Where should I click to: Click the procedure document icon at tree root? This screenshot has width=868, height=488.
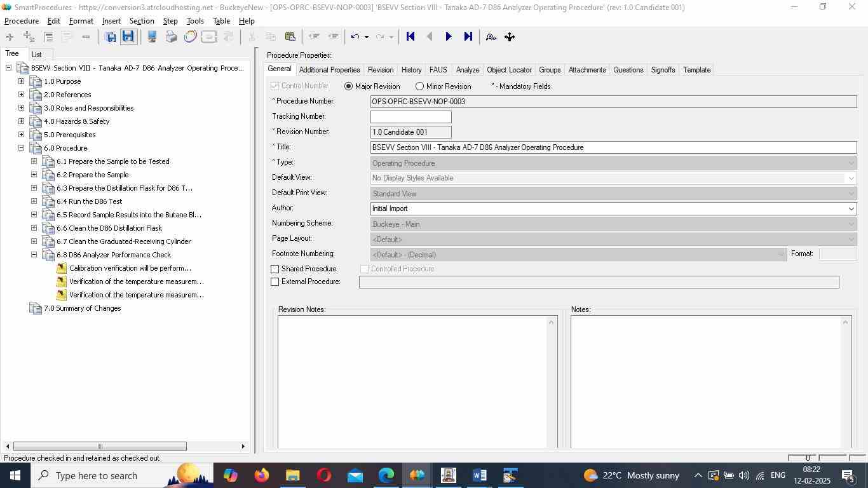click(x=23, y=68)
